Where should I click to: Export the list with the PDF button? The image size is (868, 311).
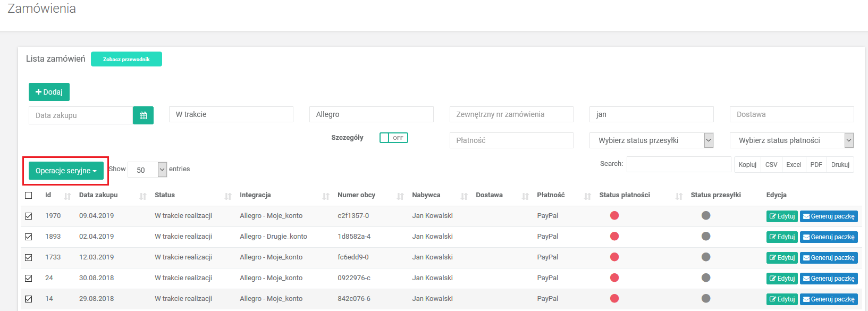click(x=816, y=165)
